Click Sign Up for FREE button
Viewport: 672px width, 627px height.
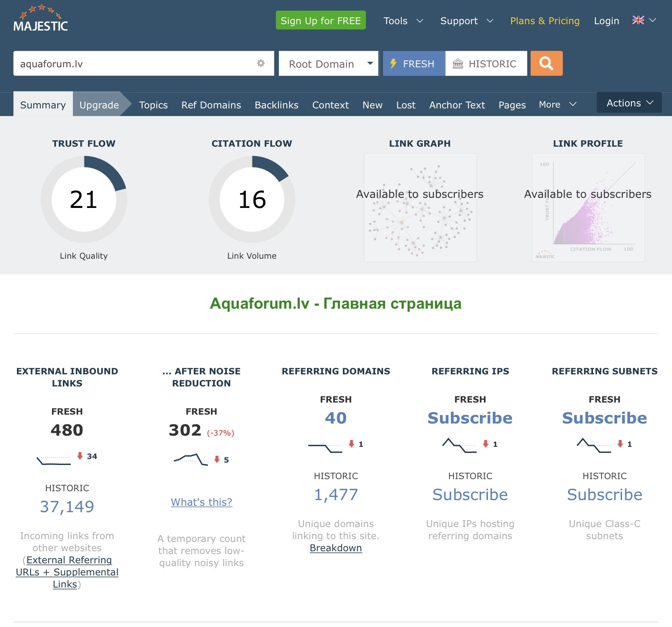click(x=321, y=20)
